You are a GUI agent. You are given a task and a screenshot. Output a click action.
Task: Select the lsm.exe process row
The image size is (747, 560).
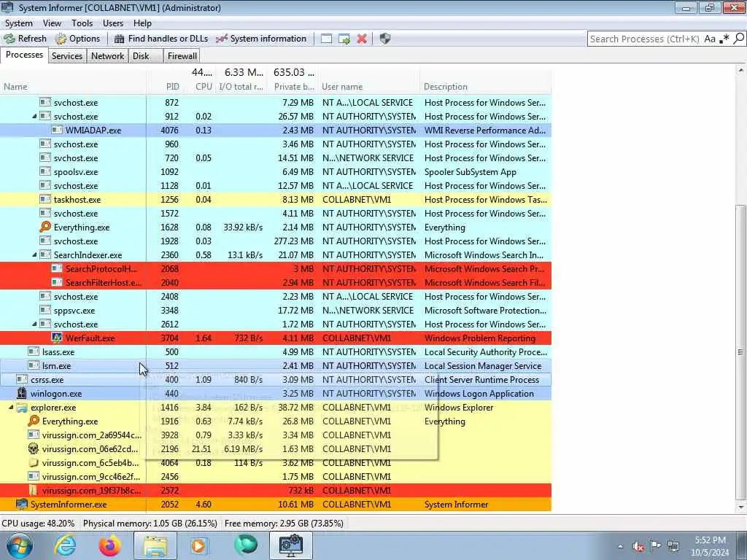pos(275,366)
